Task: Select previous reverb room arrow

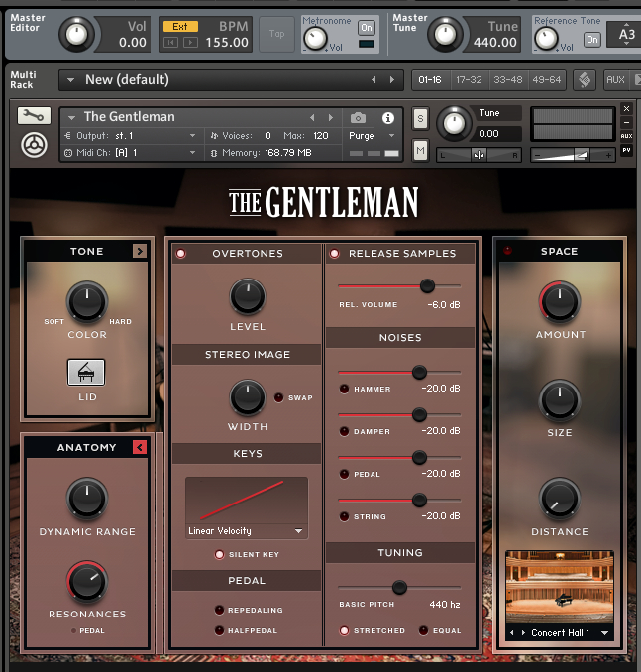Action: [x=511, y=633]
